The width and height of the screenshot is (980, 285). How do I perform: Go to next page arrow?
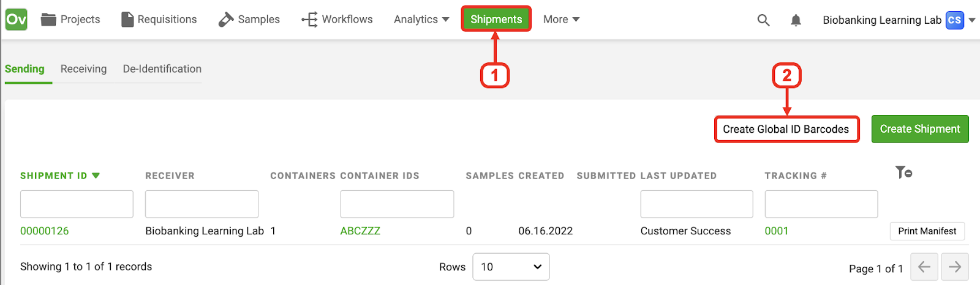coord(955,267)
